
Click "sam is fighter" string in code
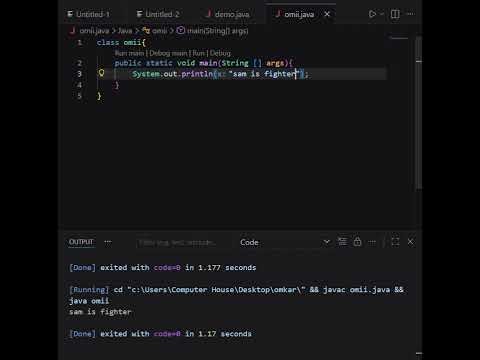[x=265, y=74]
